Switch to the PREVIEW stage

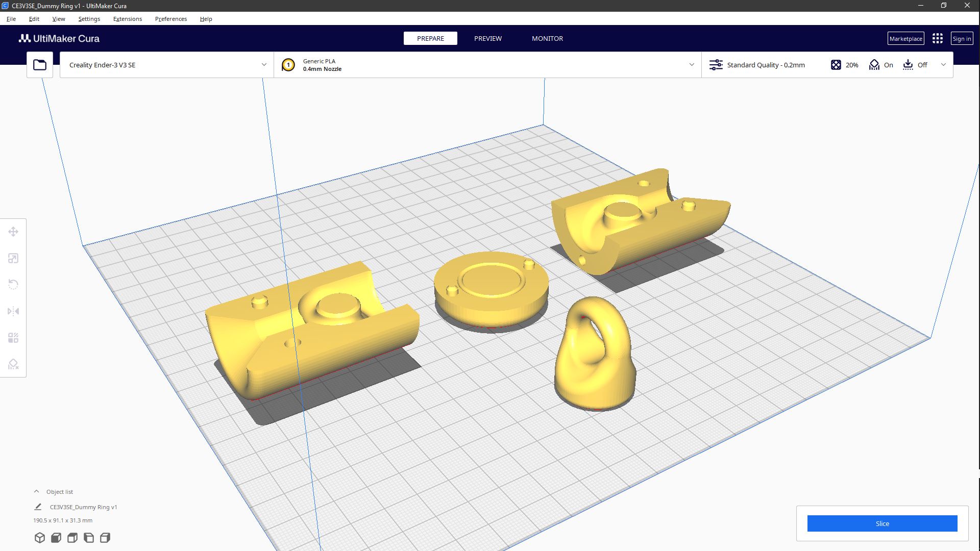[488, 38]
